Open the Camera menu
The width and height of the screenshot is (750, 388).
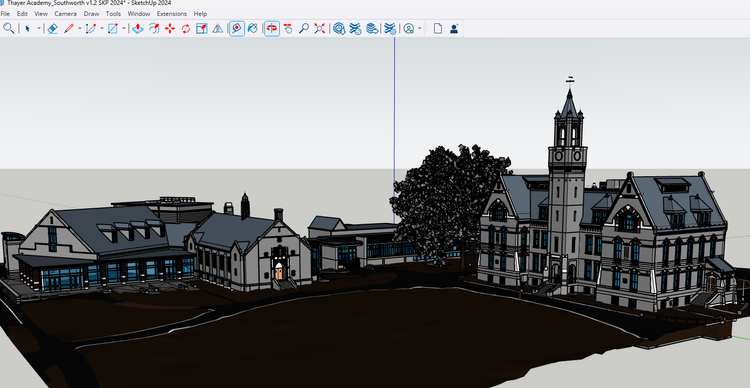click(66, 14)
